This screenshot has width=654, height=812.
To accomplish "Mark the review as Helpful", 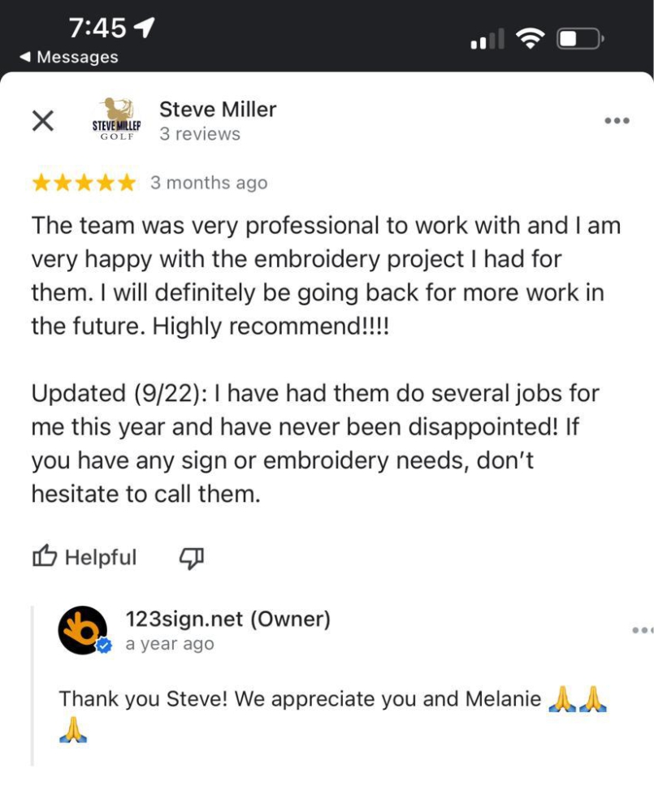I will pyautogui.click(x=84, y=557).
